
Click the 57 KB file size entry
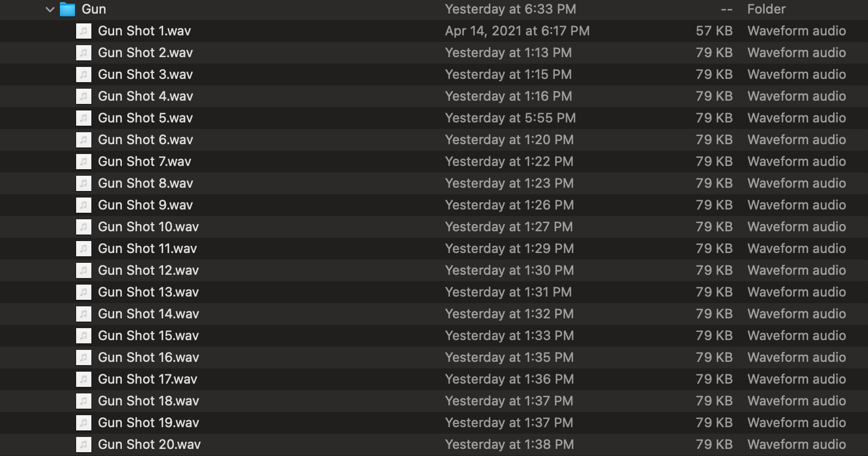tap(714, 31)
